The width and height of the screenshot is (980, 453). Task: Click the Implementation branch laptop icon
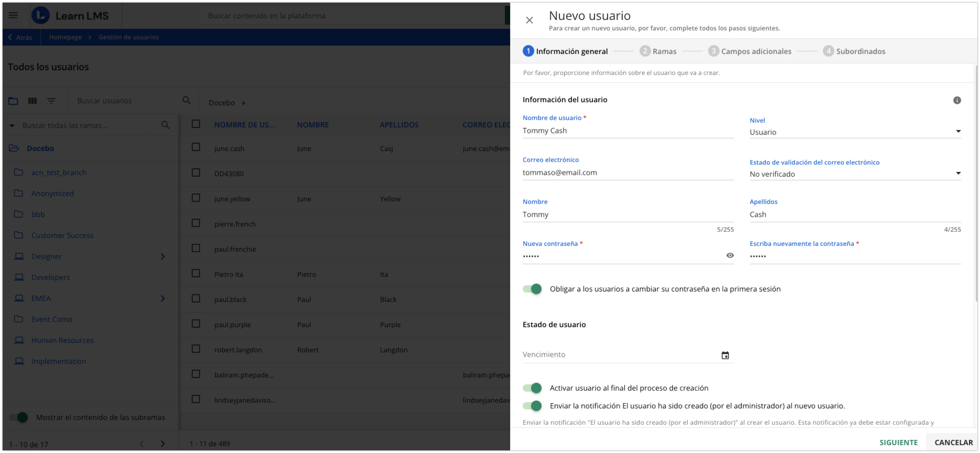click(19, 361)
